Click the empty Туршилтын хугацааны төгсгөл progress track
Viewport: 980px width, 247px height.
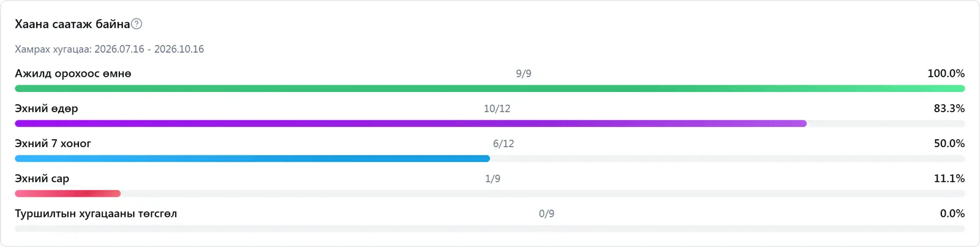tap(490, 229)
